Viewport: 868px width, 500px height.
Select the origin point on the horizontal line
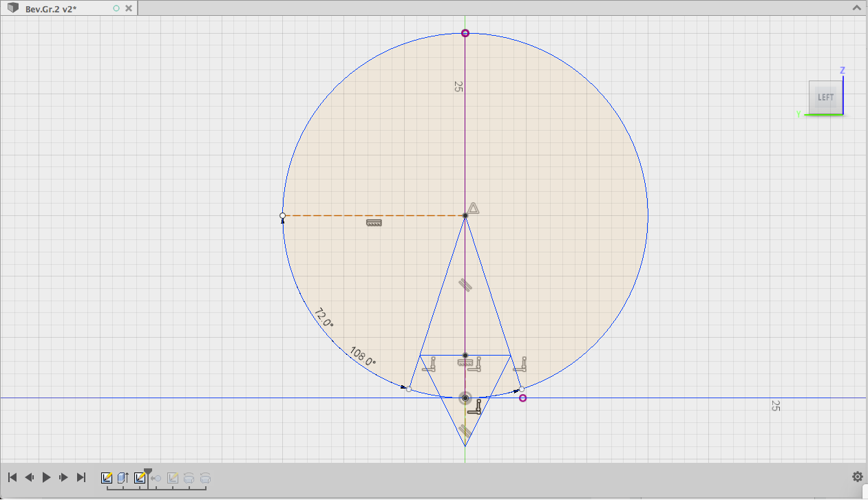click(465, 398)
